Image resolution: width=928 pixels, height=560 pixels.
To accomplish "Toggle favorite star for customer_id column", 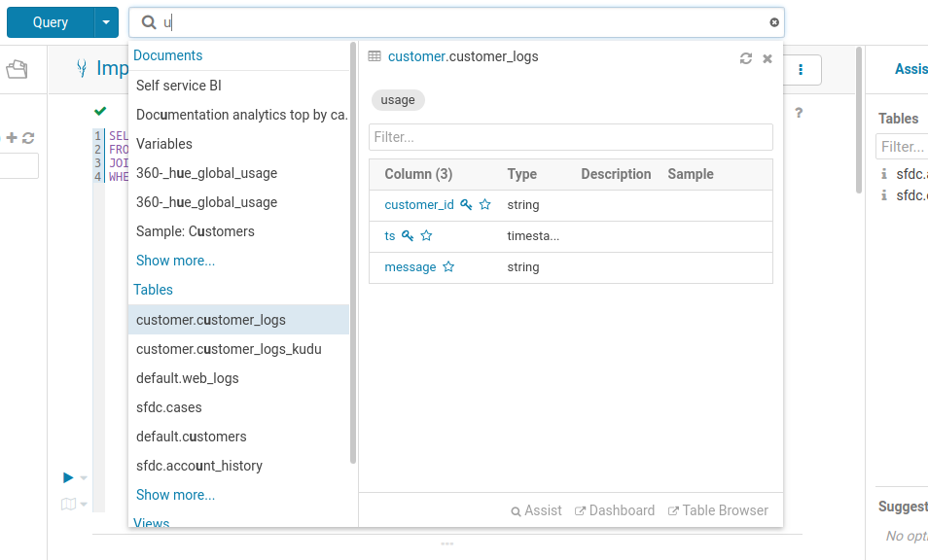I will point(484,204).
